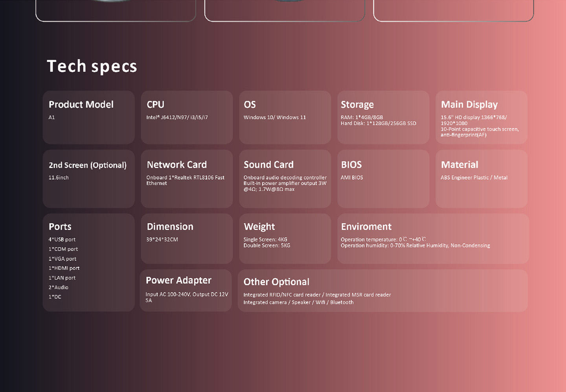Click the Tech specs heading
Screen dimensions: 566x392
click(92, 66)
